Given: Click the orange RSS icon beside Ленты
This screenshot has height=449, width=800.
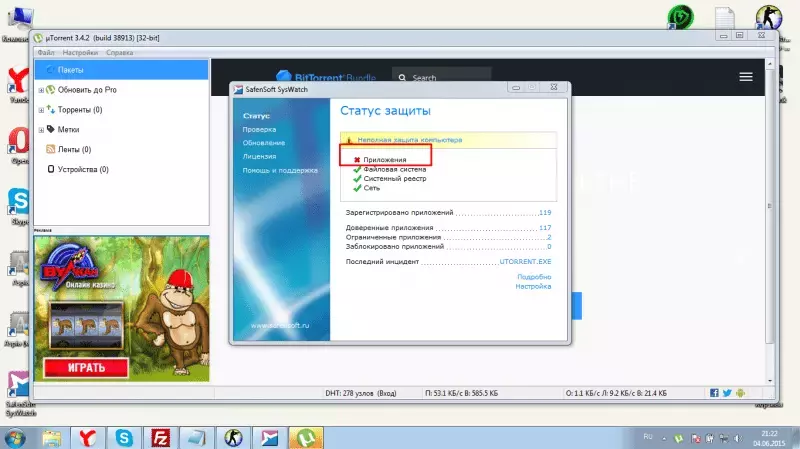Looking at the screenshot, I should tap(51, 149).
